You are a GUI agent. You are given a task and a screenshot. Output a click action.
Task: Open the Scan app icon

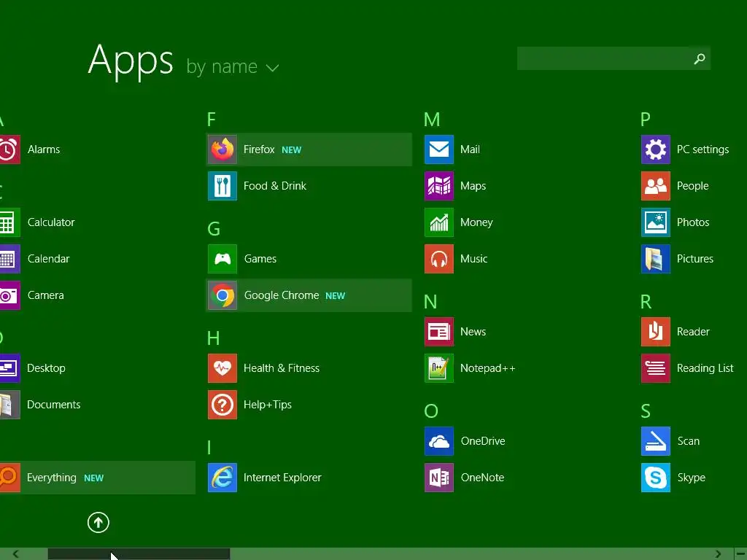(656, 441)
